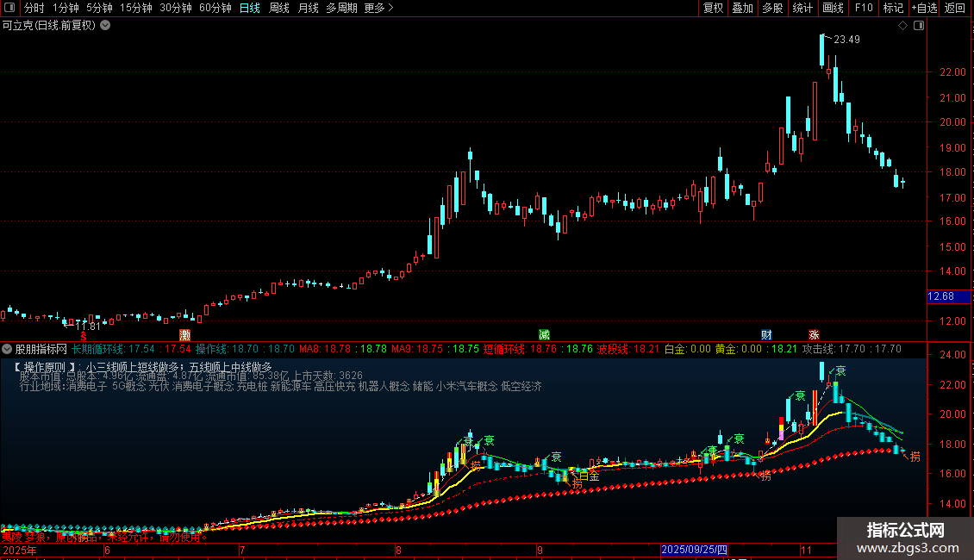Toggle the left sidebar panel icon
Image resolution: width=974 pixels, height=560 pixels.
(9, 8)
